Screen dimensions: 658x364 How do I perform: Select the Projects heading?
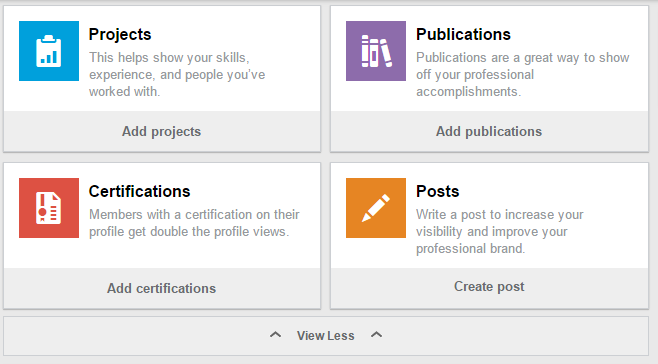pyautogui.click(x=120, y=34)
